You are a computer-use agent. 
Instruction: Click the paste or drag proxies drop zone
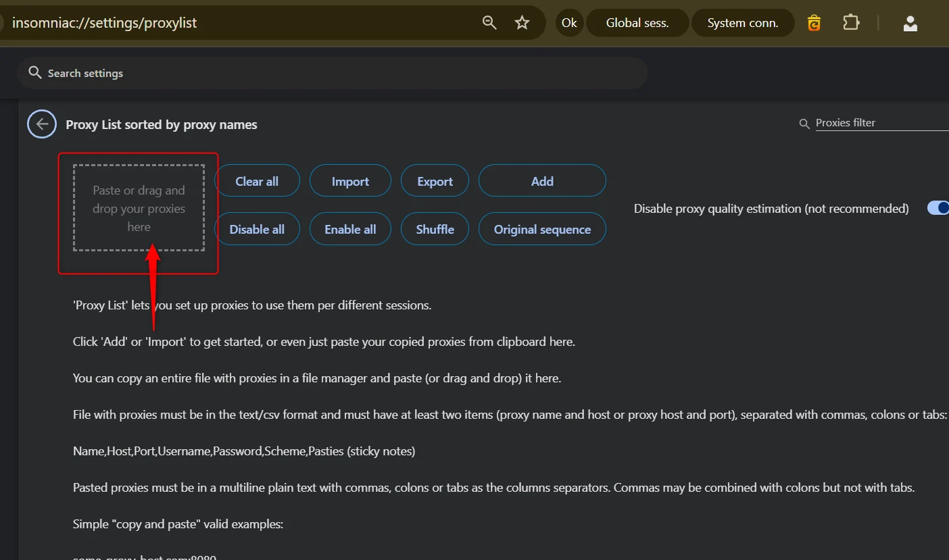pos(139,208)
